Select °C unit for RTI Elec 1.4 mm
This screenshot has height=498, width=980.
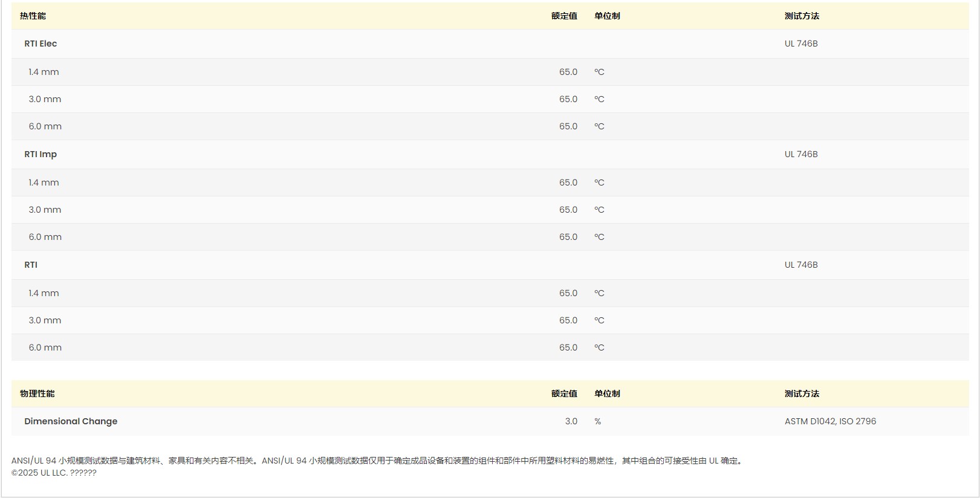[x=599, y=72]
